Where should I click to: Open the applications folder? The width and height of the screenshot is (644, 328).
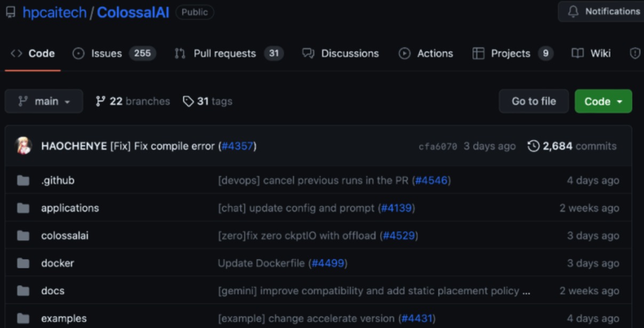pos(70,208)
